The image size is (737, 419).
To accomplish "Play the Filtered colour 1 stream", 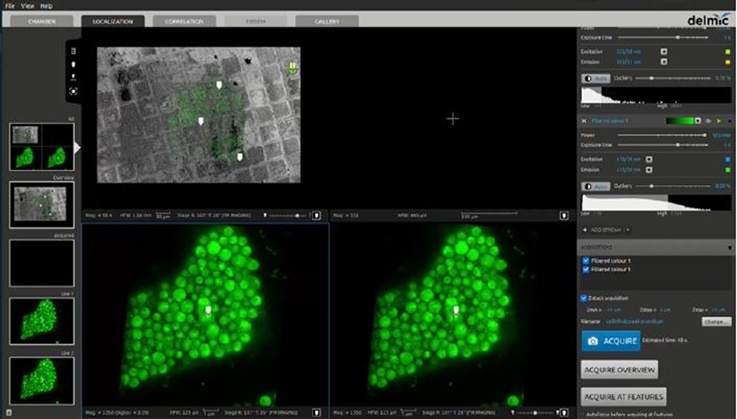I will point(719,121).
